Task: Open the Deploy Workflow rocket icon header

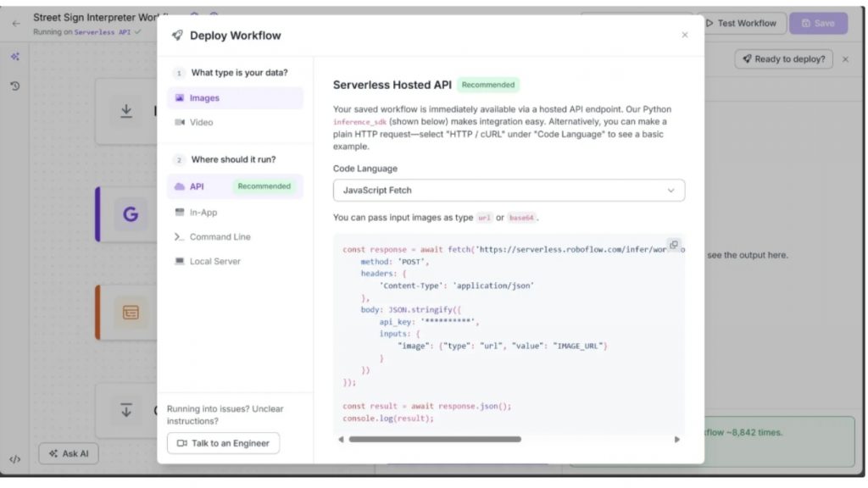Action: [179, 36]
